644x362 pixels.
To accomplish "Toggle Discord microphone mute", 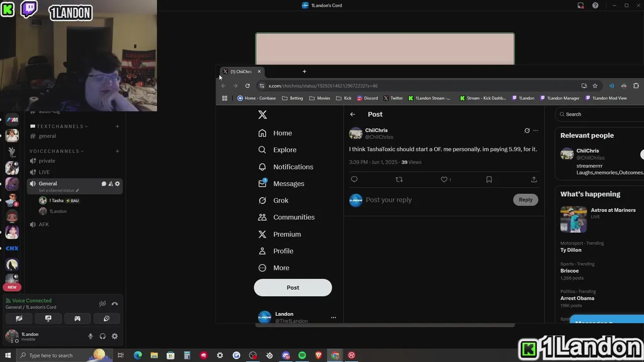I will [91, 336].
